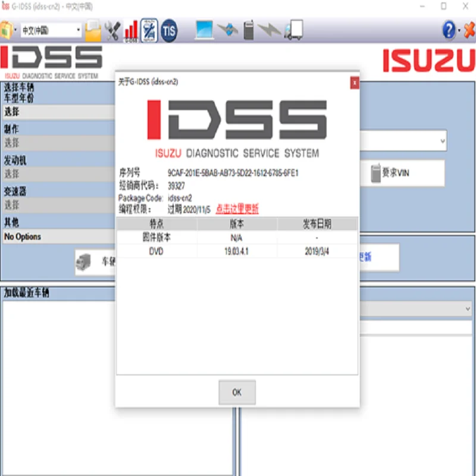Screen dimensions: 476x476
Task: Select the highlighted vehicle service icon
Action: (149, 30)
